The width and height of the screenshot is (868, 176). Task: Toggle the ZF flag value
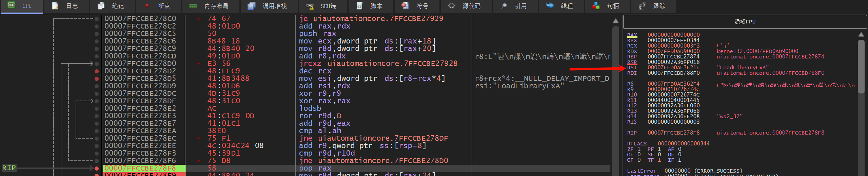tap(639, 149)
